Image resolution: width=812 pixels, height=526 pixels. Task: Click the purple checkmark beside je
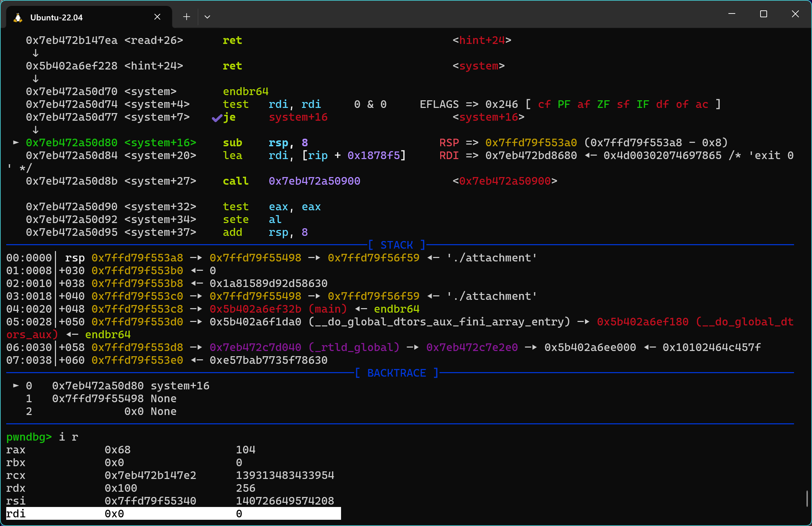click(x=217, y=118)
